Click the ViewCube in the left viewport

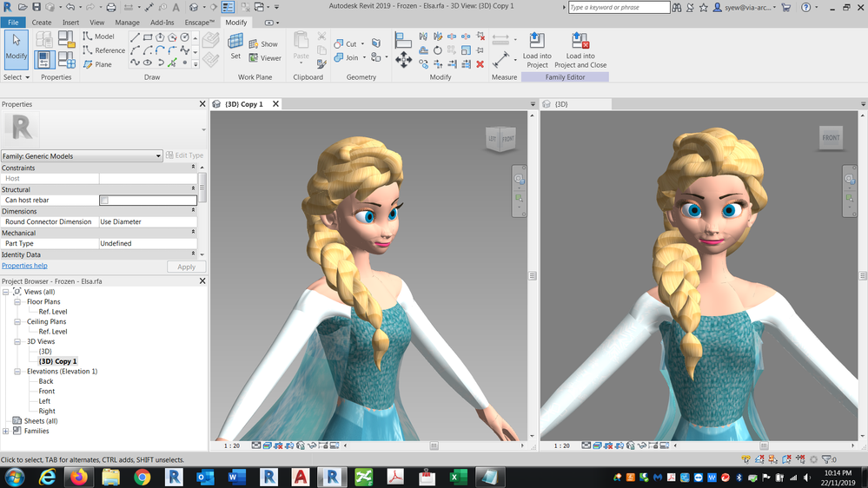tap(500, 140)
